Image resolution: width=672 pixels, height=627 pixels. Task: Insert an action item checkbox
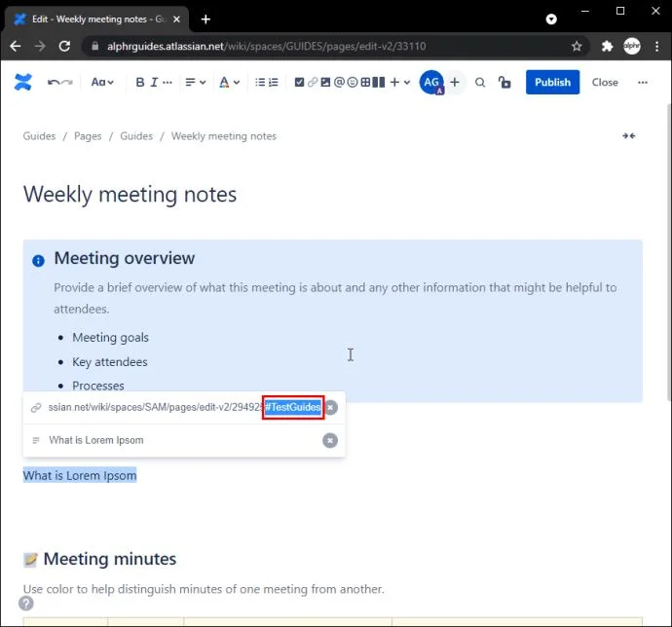[x=299, y=83]
